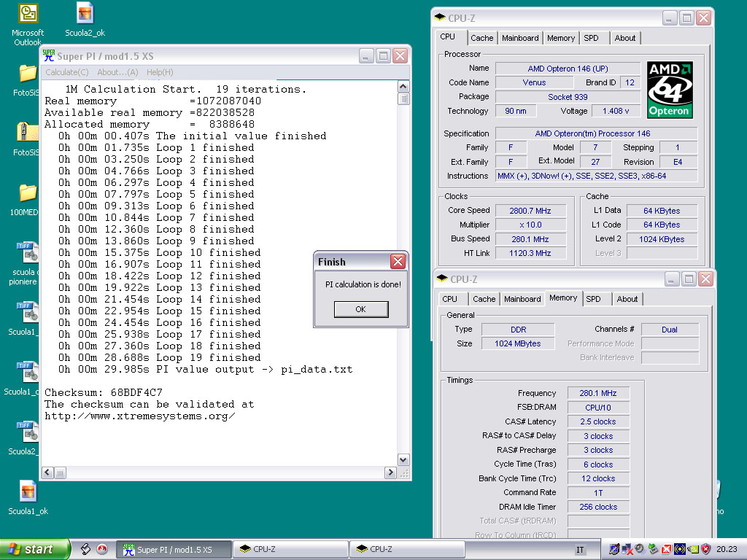Open About tab in upper CPU-Z
Image resolution: width=747 pixels, height=560 pixels.
624,38
